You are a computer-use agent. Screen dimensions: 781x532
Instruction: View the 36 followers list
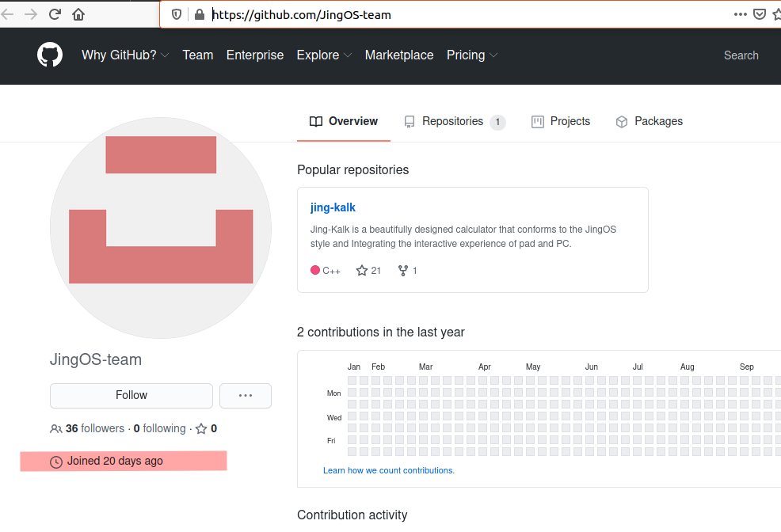click(x=95, y=428)
